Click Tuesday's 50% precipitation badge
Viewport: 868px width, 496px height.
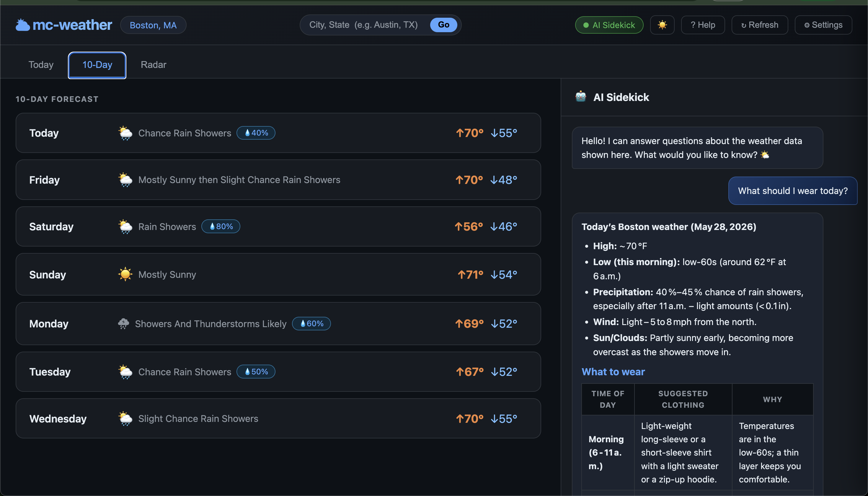[256, 371]
